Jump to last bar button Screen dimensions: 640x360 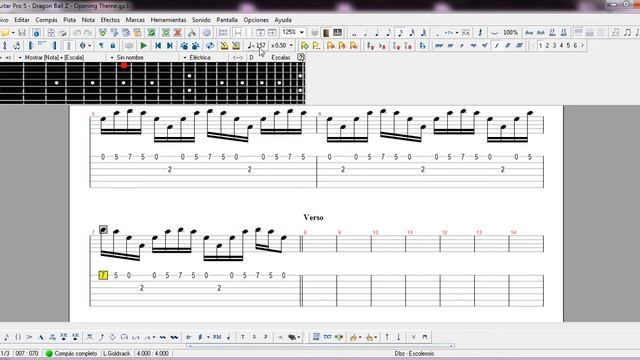coord(170,46)
